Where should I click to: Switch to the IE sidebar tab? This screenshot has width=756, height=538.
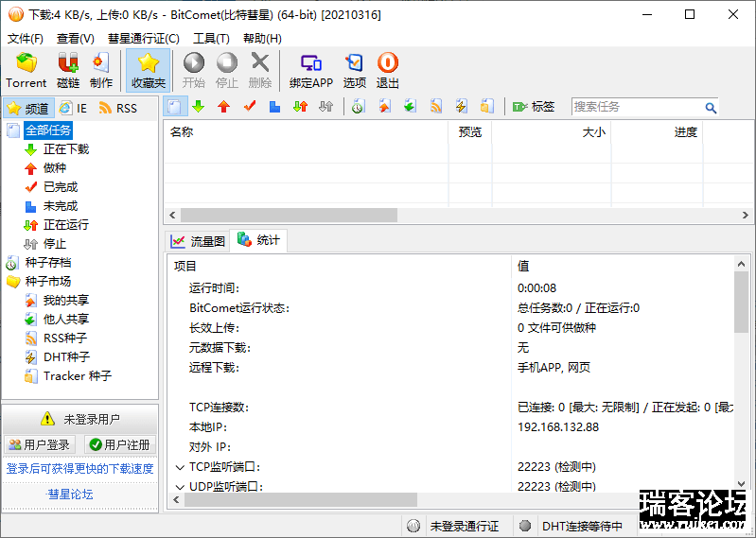[x=74, y=109]
